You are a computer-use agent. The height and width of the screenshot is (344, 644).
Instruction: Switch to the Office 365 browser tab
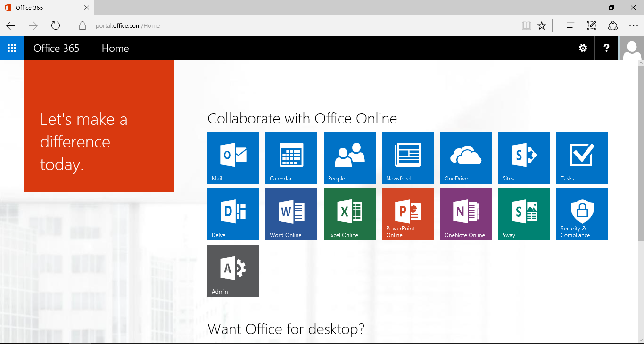(45, 8)
